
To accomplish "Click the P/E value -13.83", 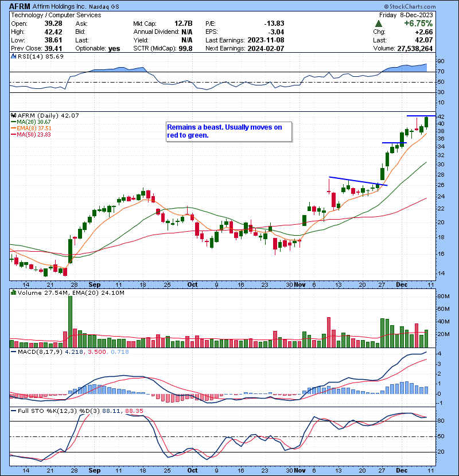I will pyautogui.click(x=274, y=24).
